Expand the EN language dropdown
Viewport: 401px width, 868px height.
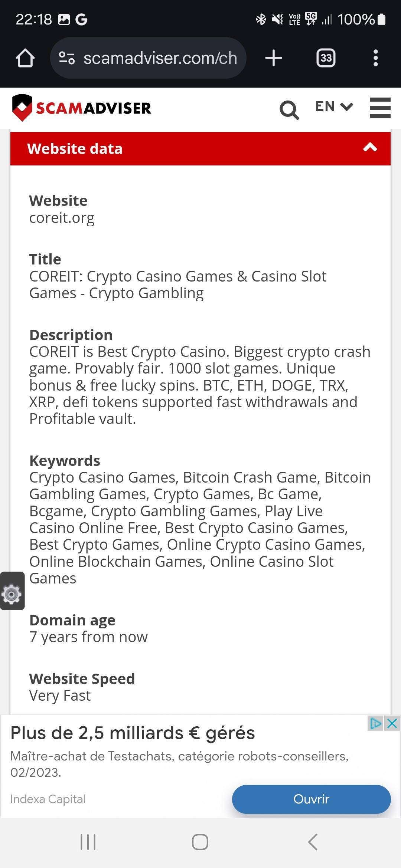pyautogui.click(x=334, y=107)
